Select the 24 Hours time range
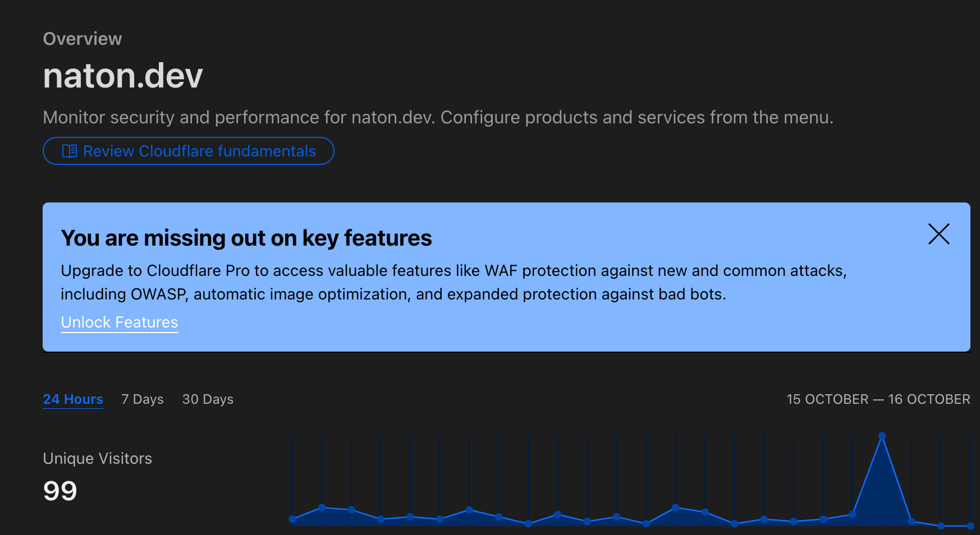Screen dimensions: 980x535 click(73, 399)
